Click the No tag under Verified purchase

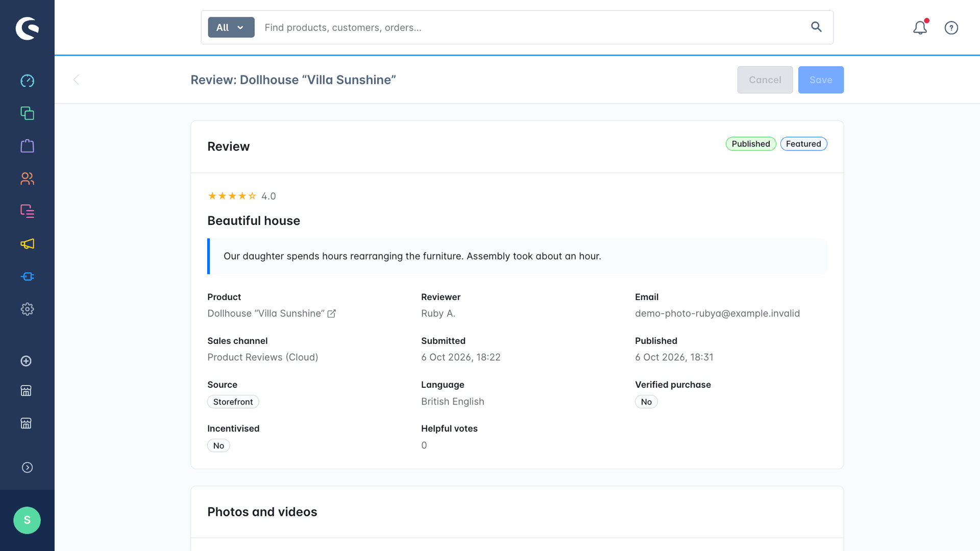point(646,402)
